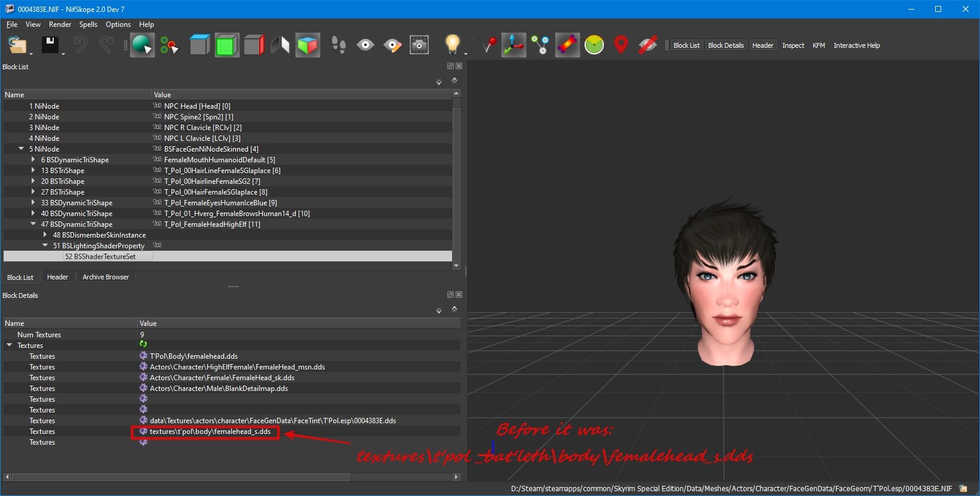The height and width of the screenshot is (496, 980).
Task: Click the Undo arrow icon
Action: click(81, 45)
